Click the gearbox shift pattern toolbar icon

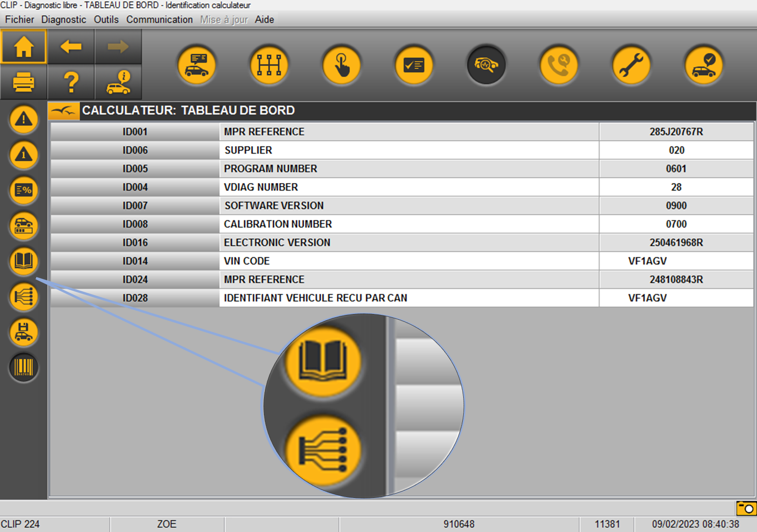click(x=269, y=65)
